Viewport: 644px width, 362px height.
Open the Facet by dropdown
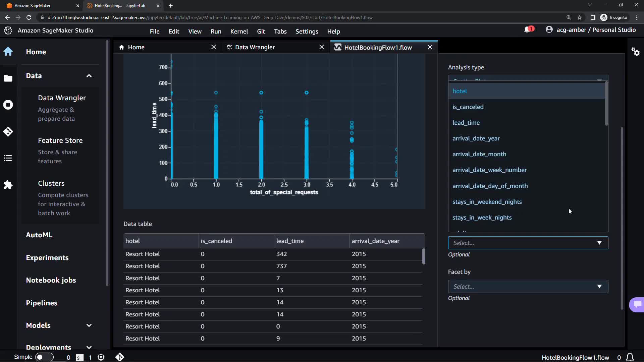coord(528,287)
